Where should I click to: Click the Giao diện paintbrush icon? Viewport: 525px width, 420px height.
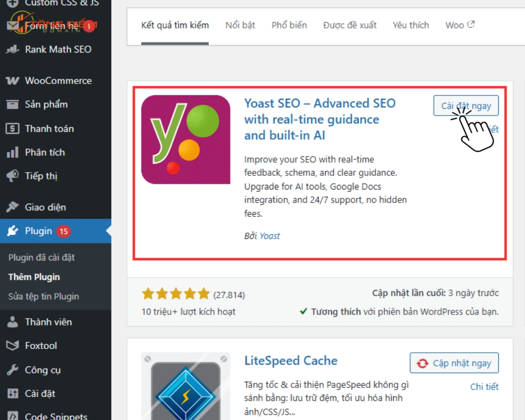13,207
